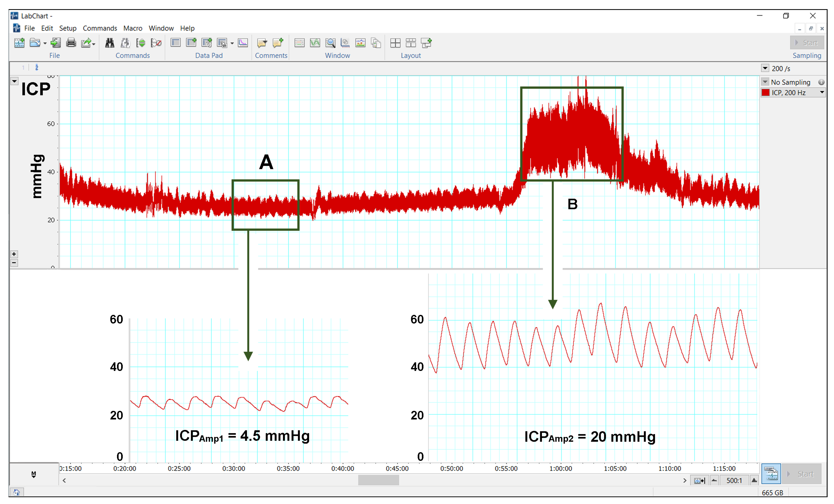Open the Zoom View magnifier icon
This screenshot has height=504, width=834.
tap(330, 43)
